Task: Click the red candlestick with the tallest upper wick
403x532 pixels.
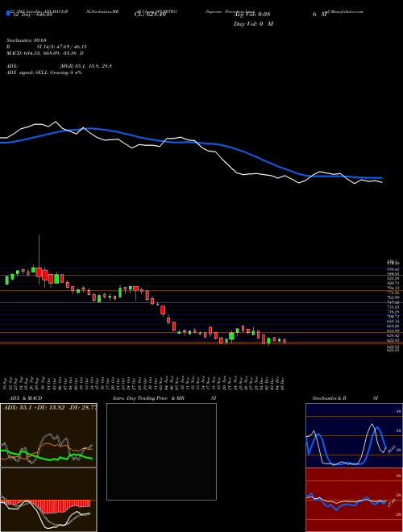Action: 39,272
